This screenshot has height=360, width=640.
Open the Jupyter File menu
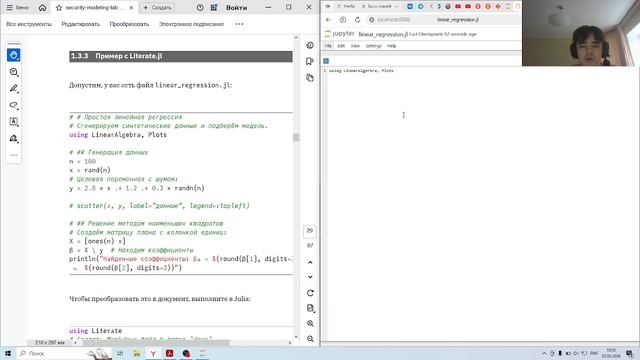click(328, 46)
